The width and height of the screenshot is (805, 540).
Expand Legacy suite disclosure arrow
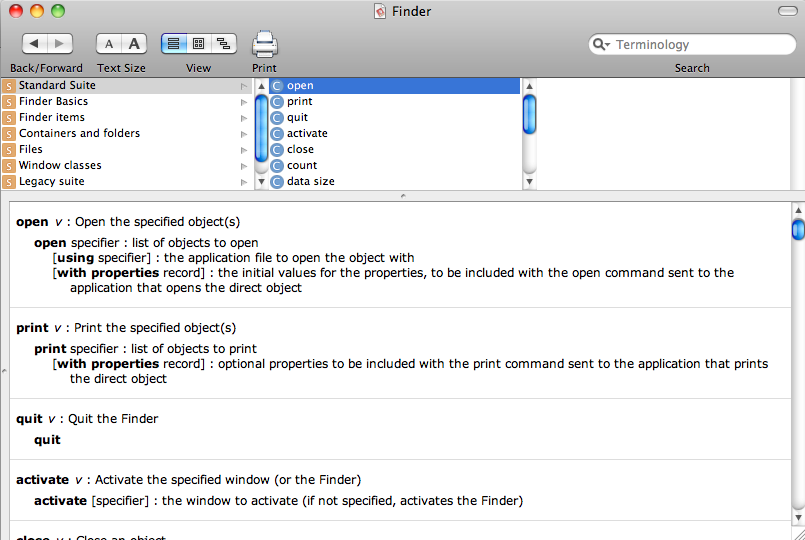[x=244, y=182]
